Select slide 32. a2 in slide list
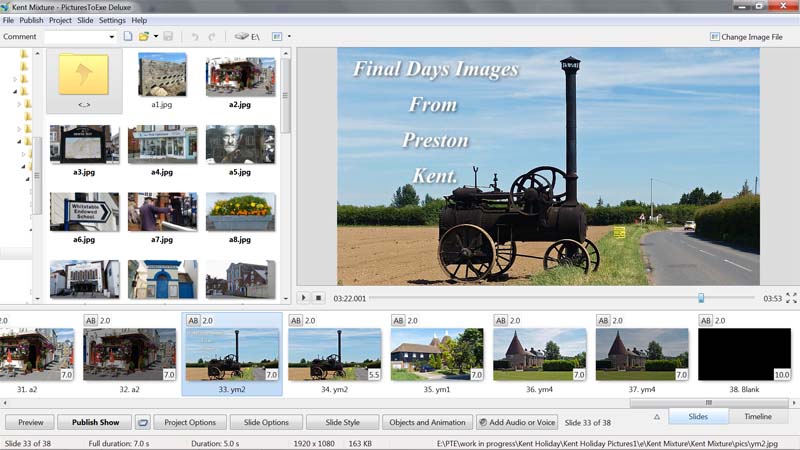The image size is (800, 450). point(130,354)
